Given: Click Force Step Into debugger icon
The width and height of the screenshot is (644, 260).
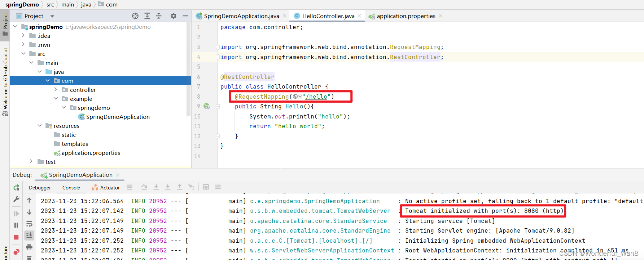Looking at the screenshot, I should [x=168, y=187].
